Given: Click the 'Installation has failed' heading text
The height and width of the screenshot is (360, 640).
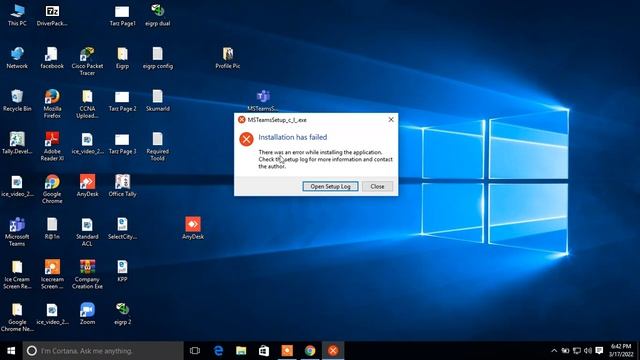Looking at the screenshot, I should click(293, 137).
